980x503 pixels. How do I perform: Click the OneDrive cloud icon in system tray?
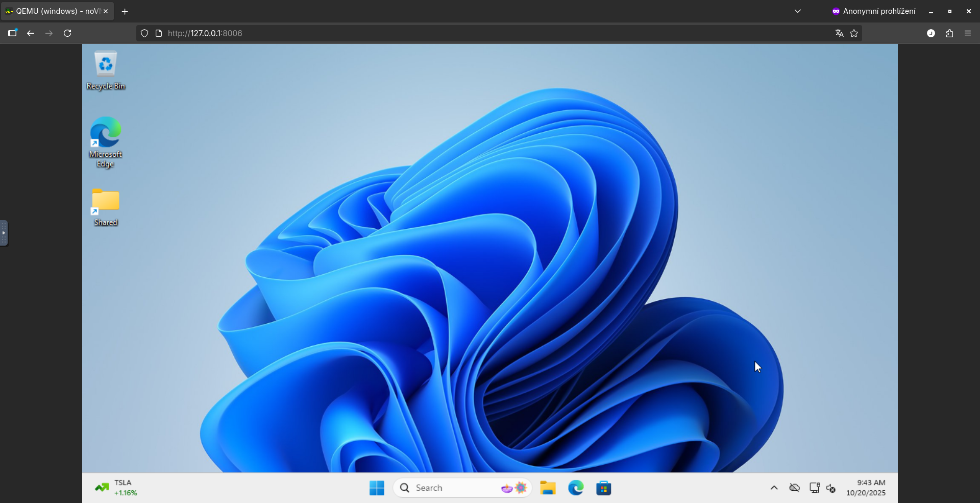coord(795,488)
